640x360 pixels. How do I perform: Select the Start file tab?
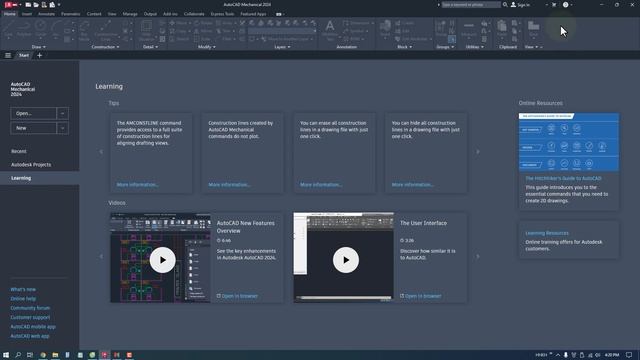pos(24,55)
